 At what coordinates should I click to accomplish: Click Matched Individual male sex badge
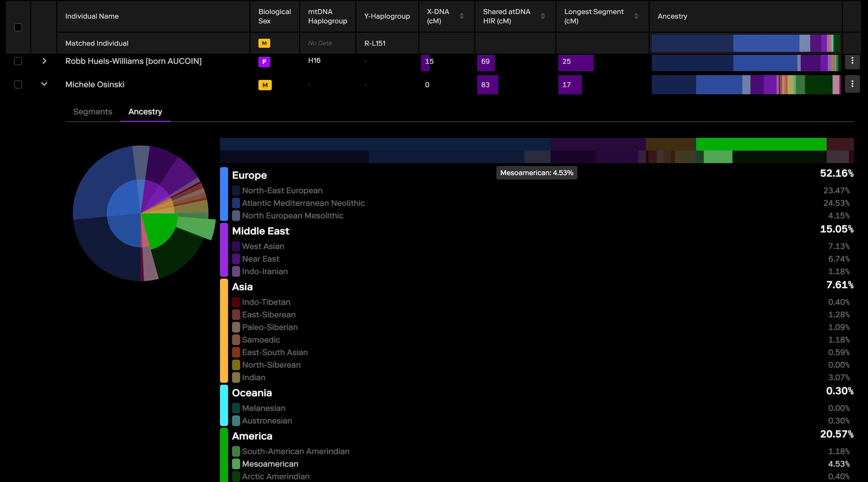click(264, 43)
